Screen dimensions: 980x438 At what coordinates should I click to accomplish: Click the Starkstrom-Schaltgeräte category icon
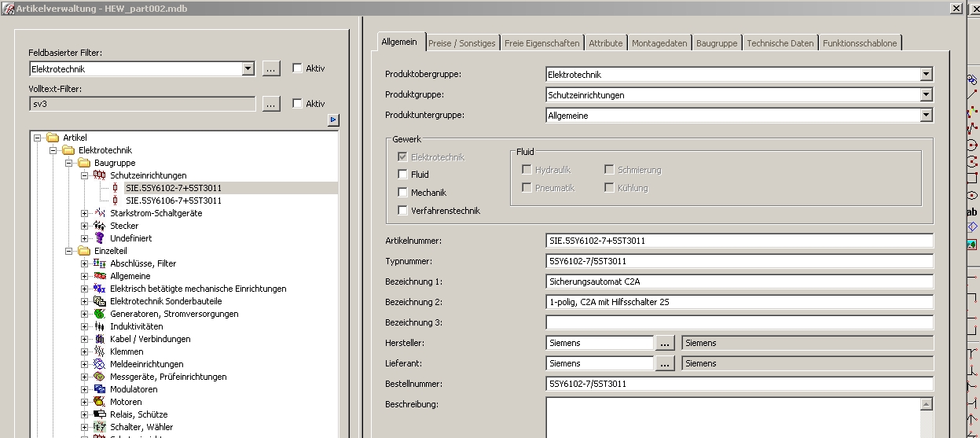tap(100, 213)
